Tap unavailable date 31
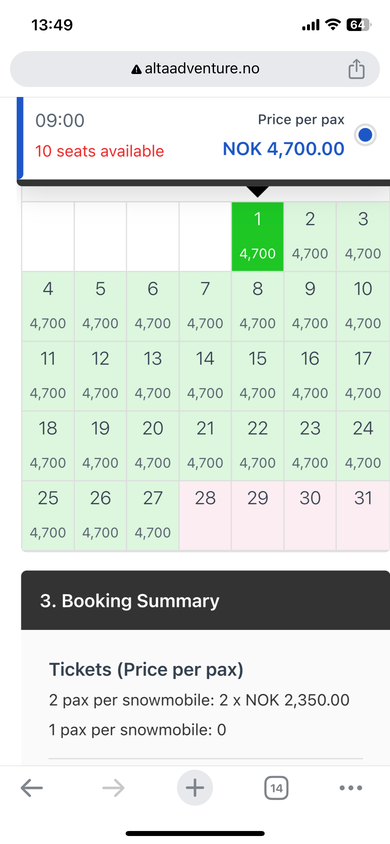 (363, 516)
